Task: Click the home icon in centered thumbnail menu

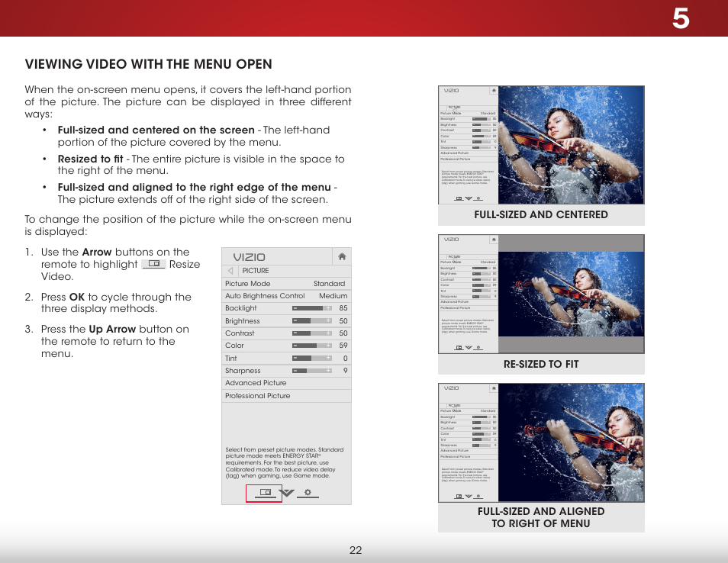Action: tap(494, 91)
